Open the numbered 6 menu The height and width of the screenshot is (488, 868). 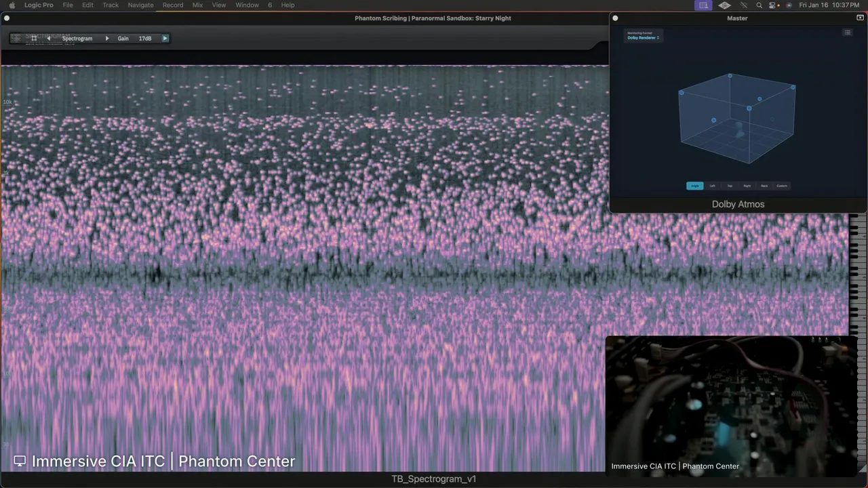[270, 5]
